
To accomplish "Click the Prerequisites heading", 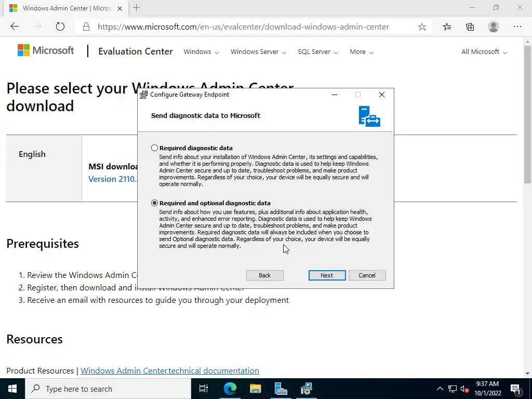I will click(43, 244).
